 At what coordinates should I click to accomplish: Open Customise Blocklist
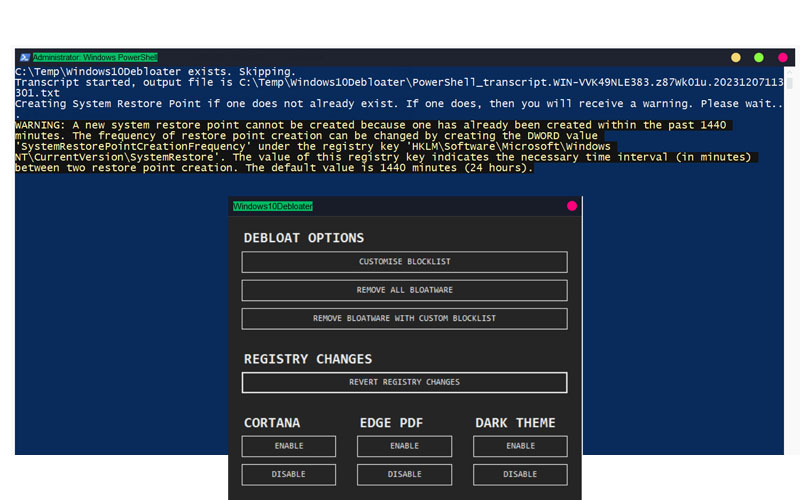(x=405, y=262)
